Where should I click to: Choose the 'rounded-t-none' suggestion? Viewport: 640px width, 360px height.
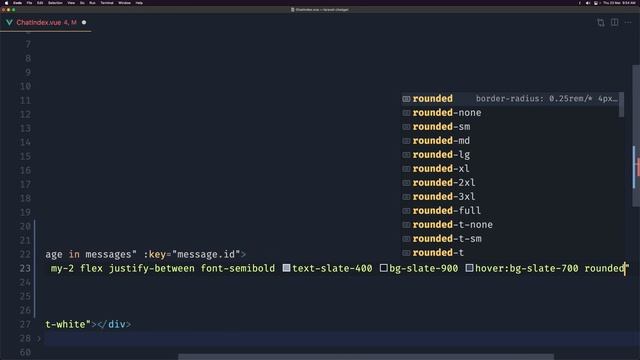coord(511,224)
